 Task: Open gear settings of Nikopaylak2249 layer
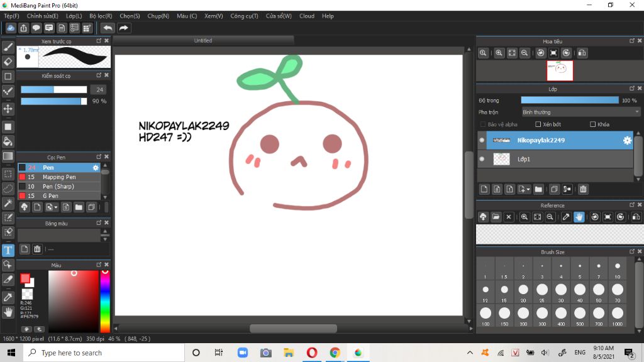[x=627, y=140]
